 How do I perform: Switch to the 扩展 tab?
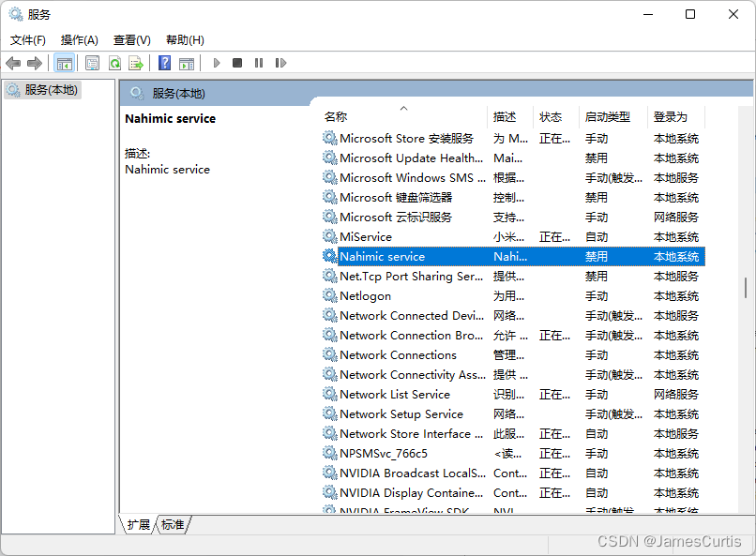[x=139, y=524]
